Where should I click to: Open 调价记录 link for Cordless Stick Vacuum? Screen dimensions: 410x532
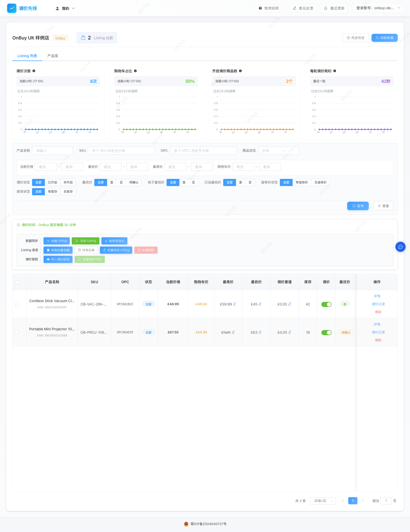point(378,304)
